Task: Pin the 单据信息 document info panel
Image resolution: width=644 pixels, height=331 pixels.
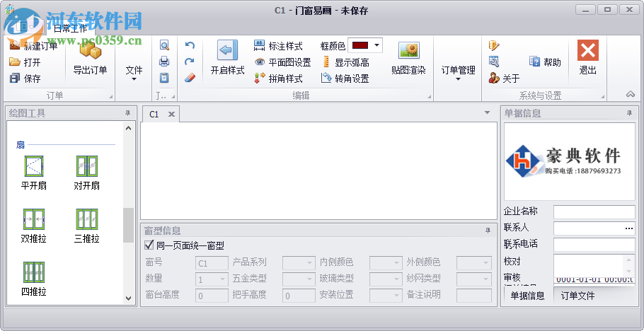Action: (x=629, y=113)
